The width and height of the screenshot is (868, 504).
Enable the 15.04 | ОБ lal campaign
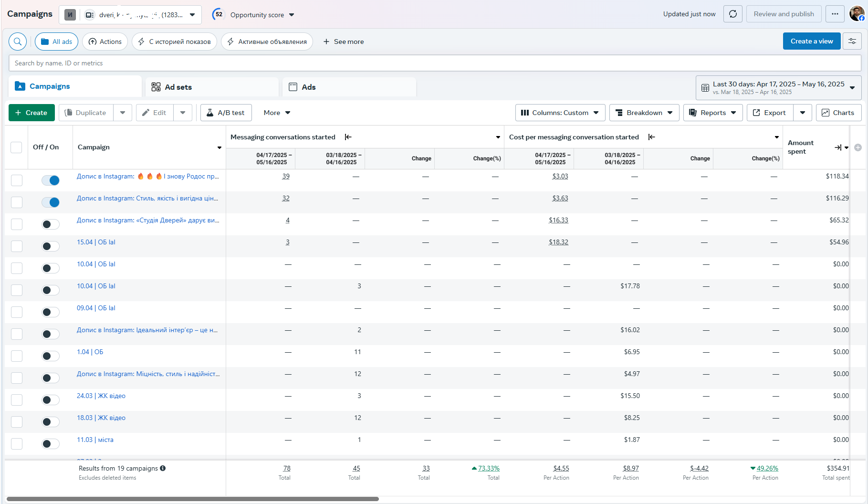50,246
